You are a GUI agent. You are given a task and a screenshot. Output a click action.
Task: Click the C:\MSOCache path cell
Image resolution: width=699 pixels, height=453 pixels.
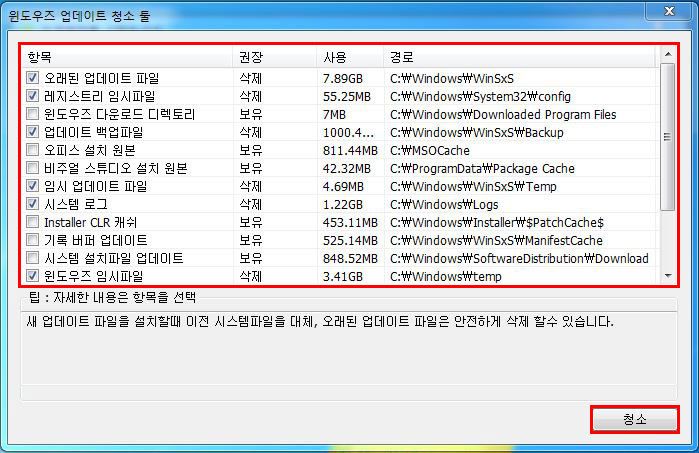point(430,151)
